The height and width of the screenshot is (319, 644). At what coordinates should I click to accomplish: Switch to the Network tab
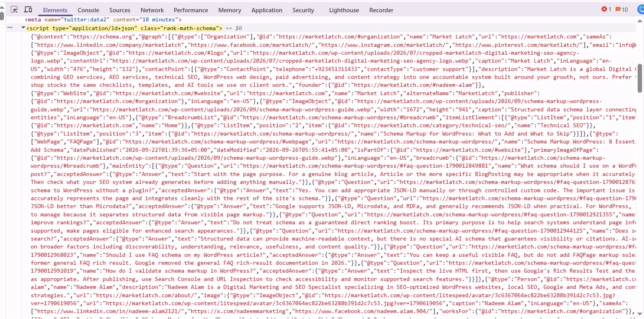pyautogui.click(x=152, y=10)
